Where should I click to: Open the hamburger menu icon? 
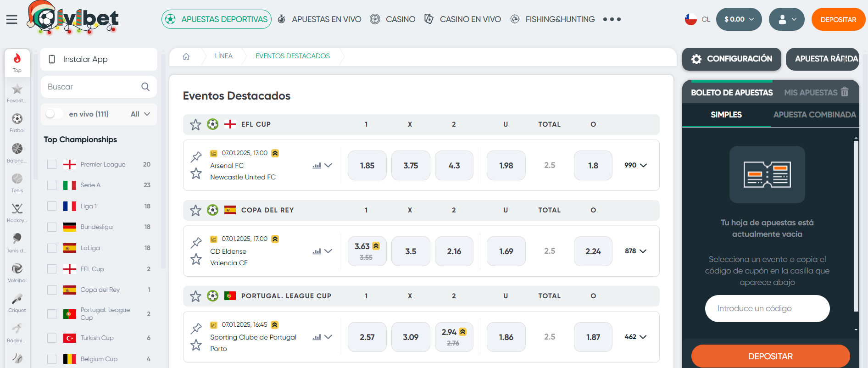point(11,19)
